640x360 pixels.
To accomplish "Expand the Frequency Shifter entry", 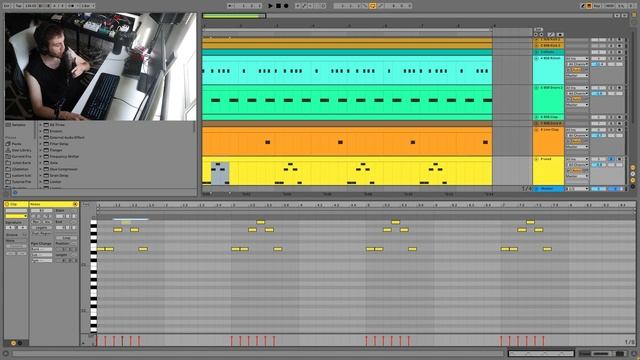I will pos(40,156).
